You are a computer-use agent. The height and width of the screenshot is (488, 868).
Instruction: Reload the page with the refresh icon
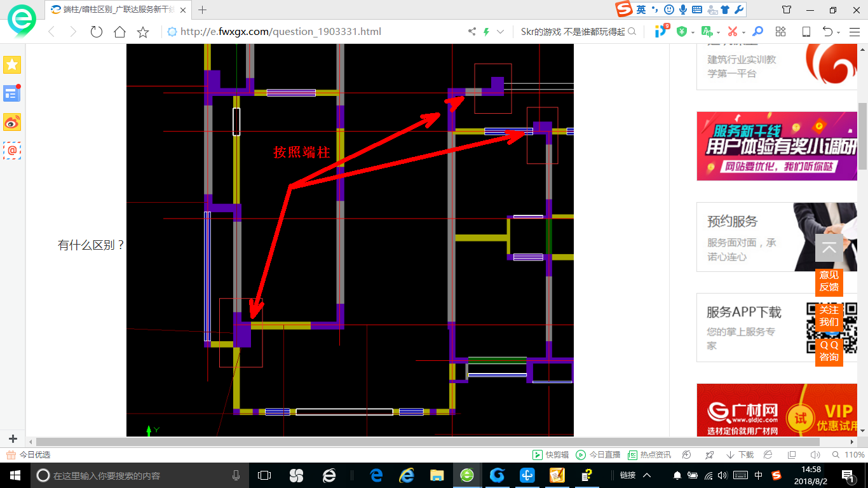[97, 32]
